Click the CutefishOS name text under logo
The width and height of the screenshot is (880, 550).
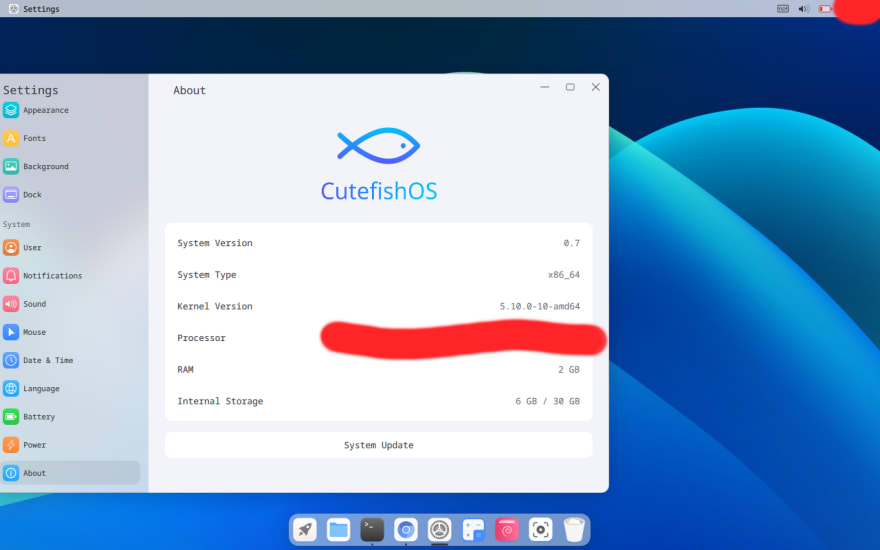[379, 191]
